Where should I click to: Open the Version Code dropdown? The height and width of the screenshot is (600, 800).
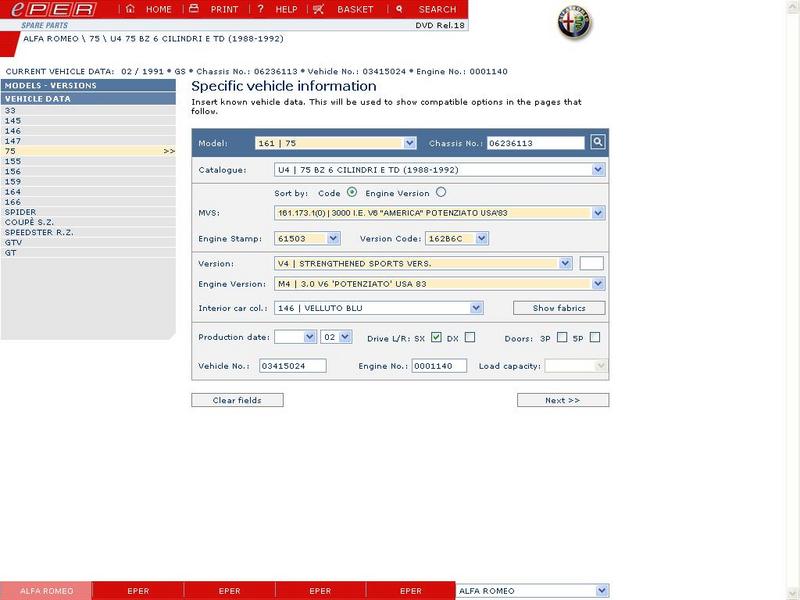pyautogui.click(x=457, y=238)
